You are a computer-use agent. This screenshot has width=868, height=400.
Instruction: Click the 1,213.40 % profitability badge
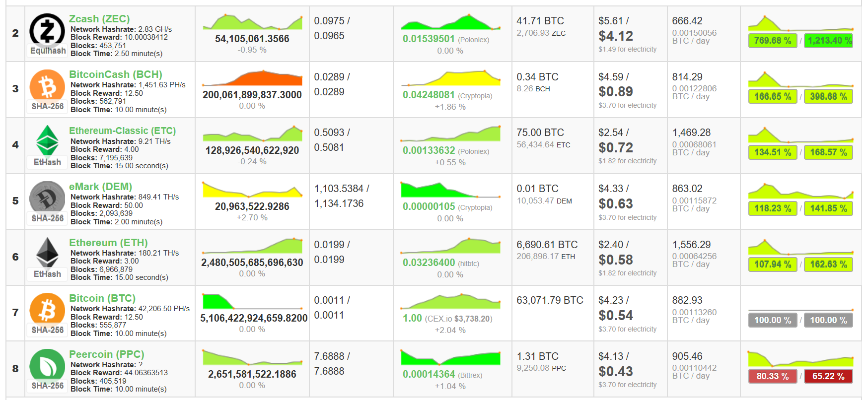828,41
